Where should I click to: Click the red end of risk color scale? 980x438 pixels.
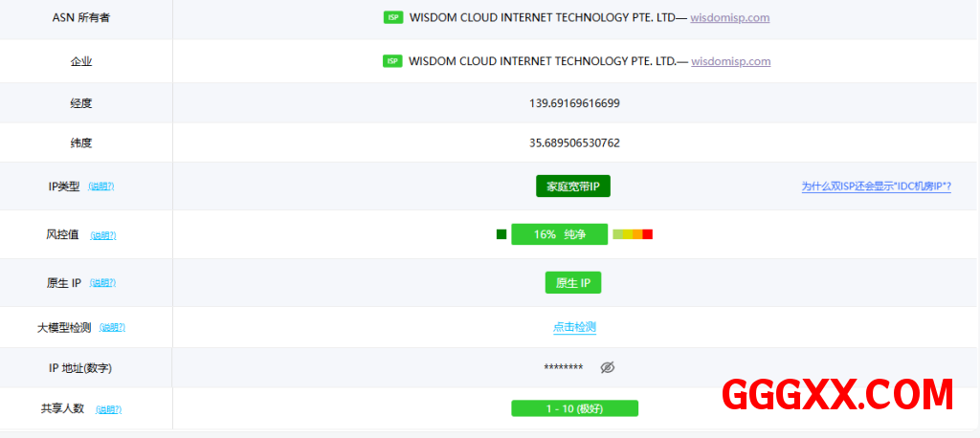[647, 234]
